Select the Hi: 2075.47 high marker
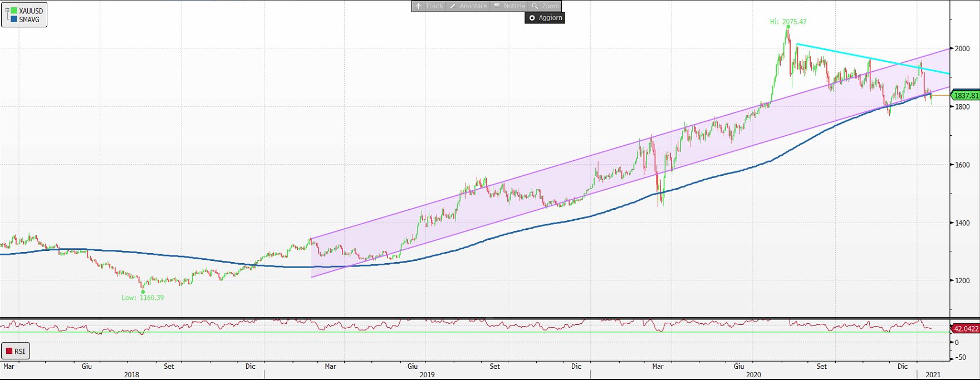The width and height of the screenshot is (980, 380). 788,22
